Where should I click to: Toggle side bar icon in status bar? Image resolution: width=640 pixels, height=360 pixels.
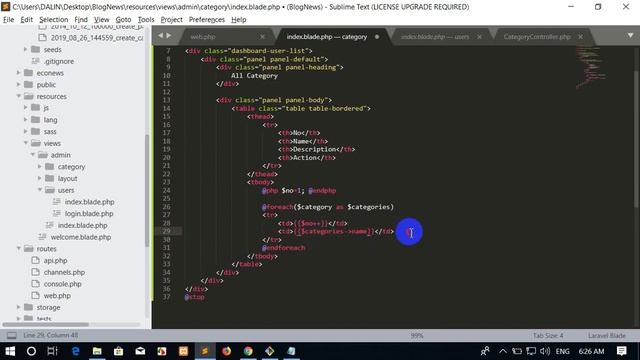point(12,336)
